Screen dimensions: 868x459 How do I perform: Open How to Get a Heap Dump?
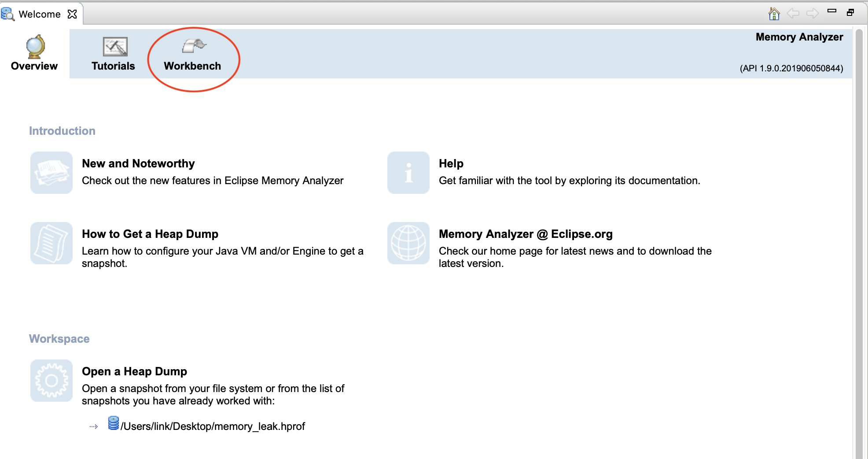coord(150,234)
